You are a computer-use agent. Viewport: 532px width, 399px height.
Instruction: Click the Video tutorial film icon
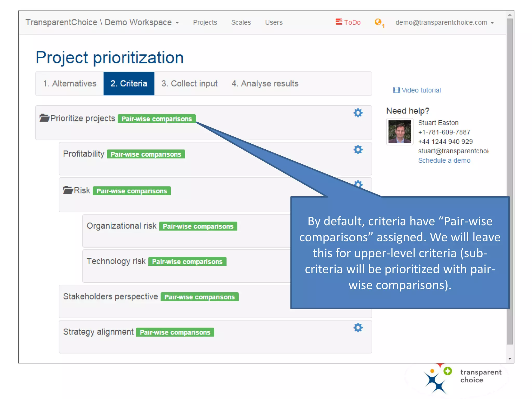(396, 90)
